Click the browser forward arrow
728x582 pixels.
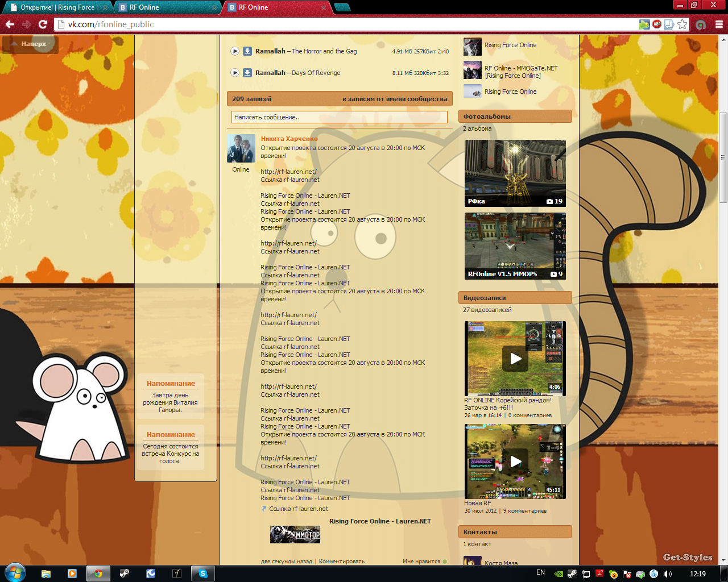tap(26, 24)
